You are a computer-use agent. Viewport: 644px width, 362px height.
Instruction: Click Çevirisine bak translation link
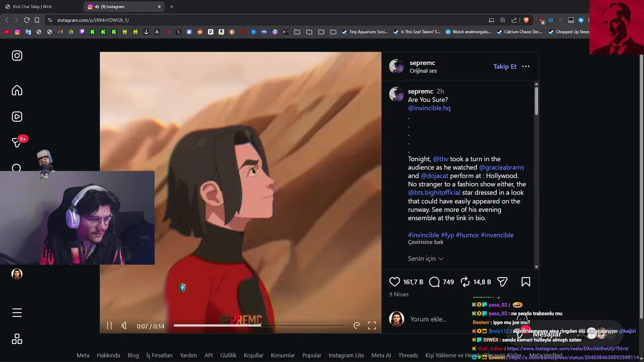[426, 242]
